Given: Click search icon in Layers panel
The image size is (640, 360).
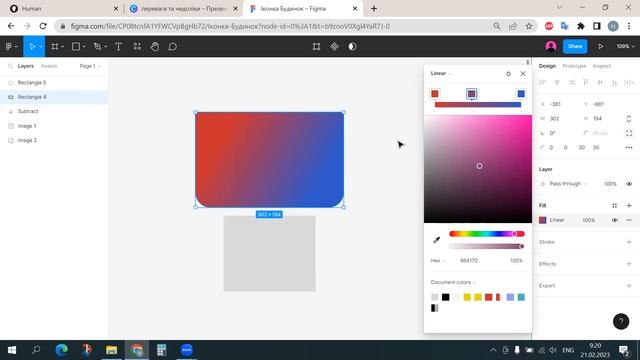Looking at the screenshot, I should (11, 66).
